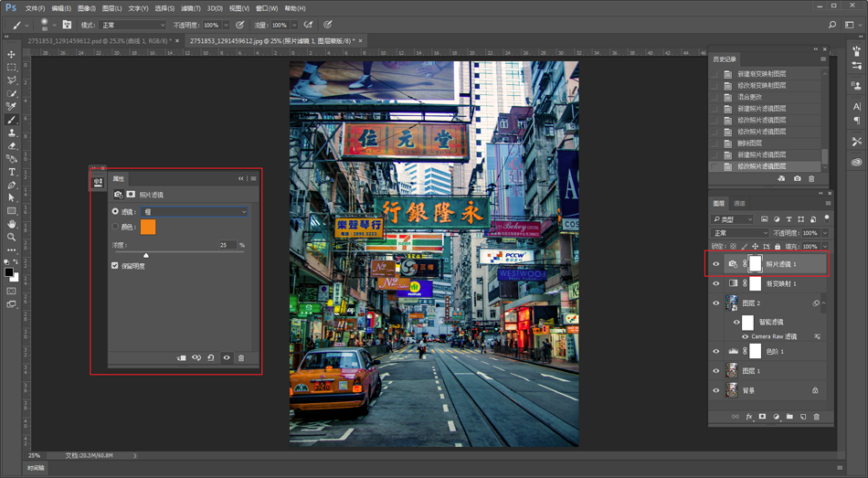Select the 颜色 radio button
The width and height of the screenshot is (868, 478).
(115, 227)
